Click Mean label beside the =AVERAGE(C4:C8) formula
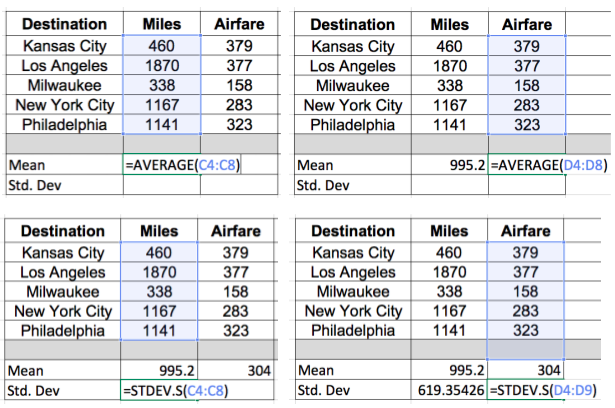The width and height of the screenshot is (615, 408). click(26, 165)
